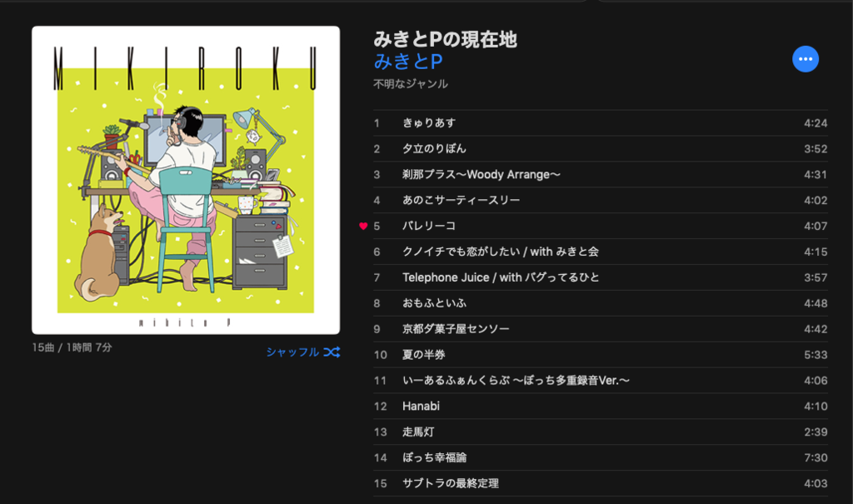Screen dimensions: 853x504
Task: Select track 8 おもふといふ
Action: coord(601,303)
